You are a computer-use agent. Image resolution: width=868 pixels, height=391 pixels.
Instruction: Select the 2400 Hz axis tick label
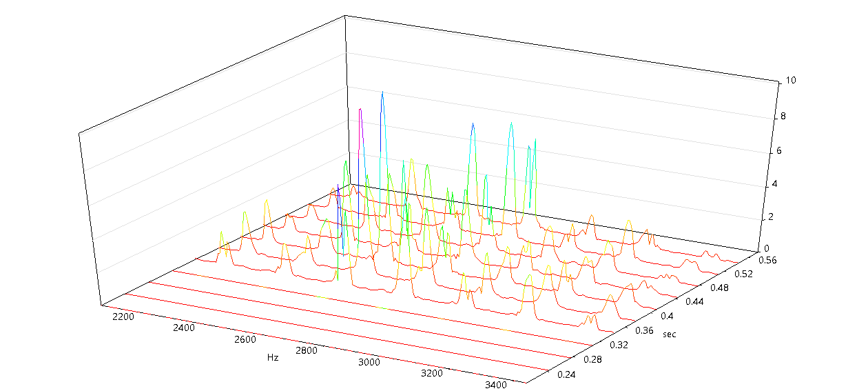click(184, 328)
